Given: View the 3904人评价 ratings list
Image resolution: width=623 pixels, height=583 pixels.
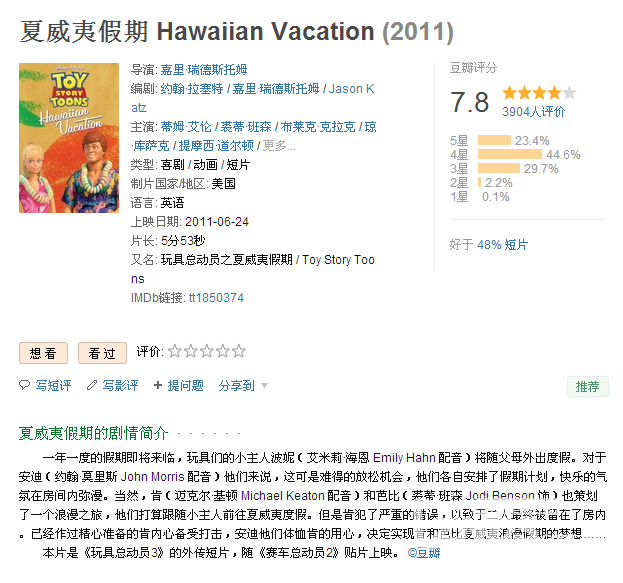Looking at the screenshot, I should tap(533, 112).
